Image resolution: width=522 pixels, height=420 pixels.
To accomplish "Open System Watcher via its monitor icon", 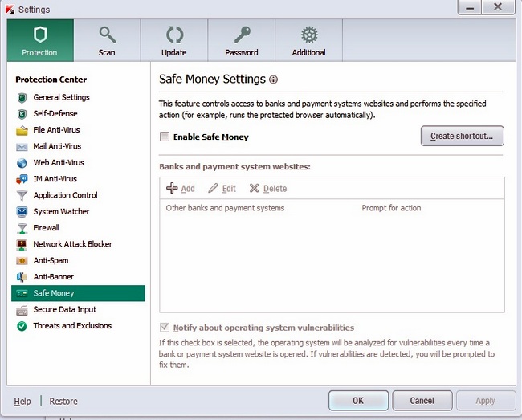I will tap(22, 212).
